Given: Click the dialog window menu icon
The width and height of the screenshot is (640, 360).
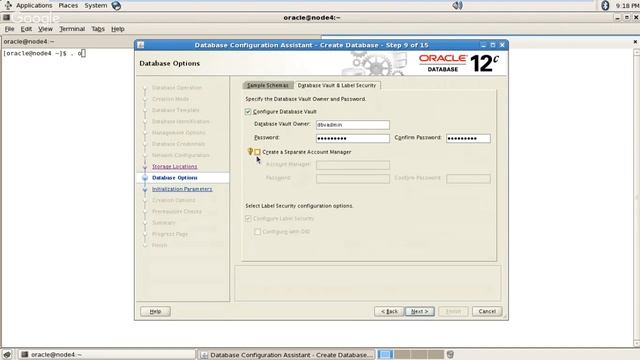Looking at the screenshot, I should tap(141, 45).
